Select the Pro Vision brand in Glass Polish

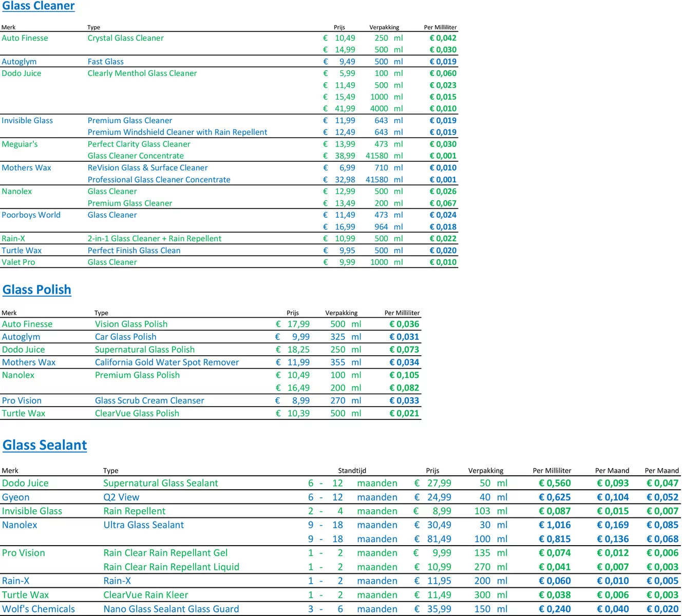coord(22,401)
